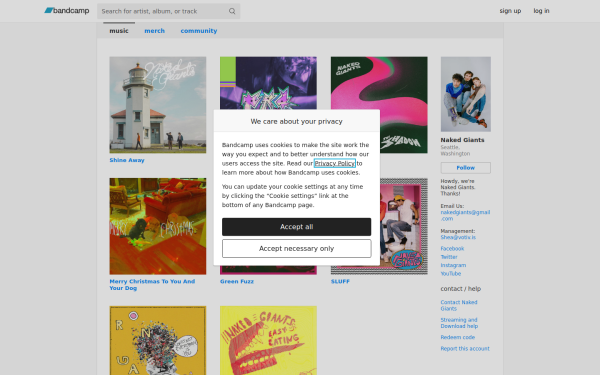Open the sign up link

[x=510, y=11]
